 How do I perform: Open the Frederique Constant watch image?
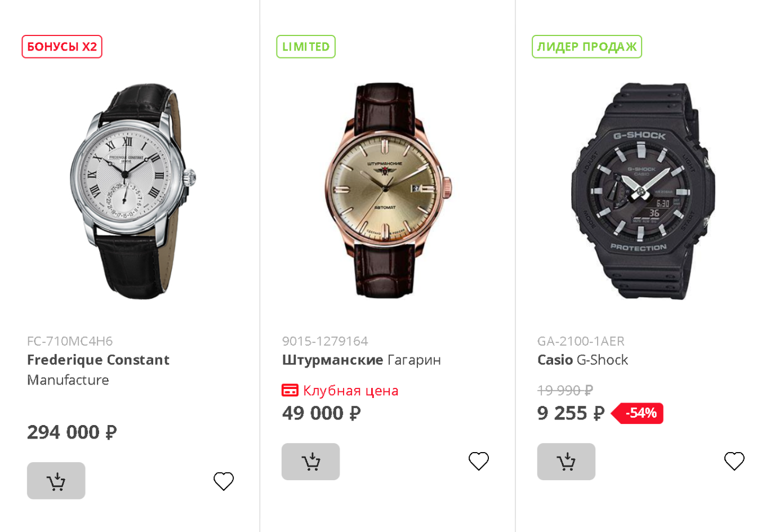tap(132, 191)
